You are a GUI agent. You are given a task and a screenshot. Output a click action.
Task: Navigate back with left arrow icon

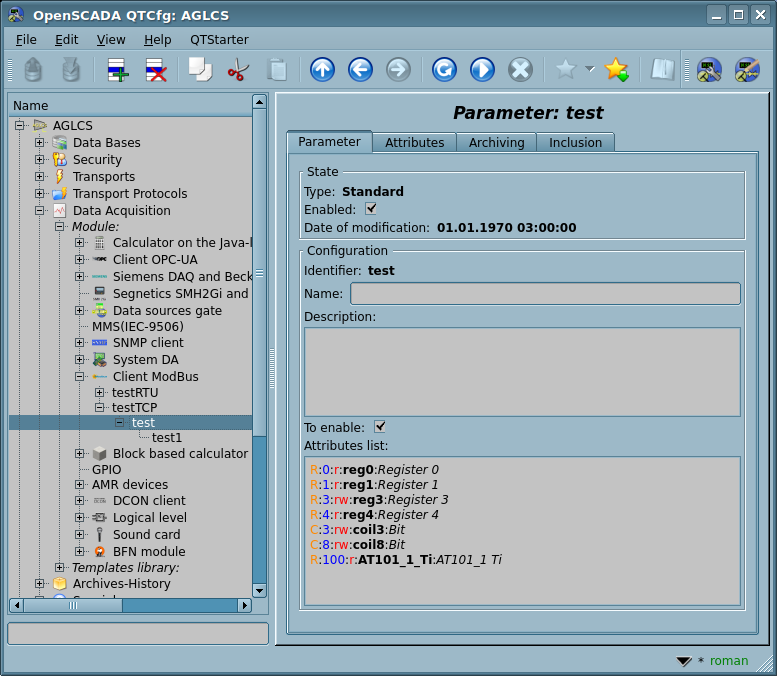tap(360, 70)
